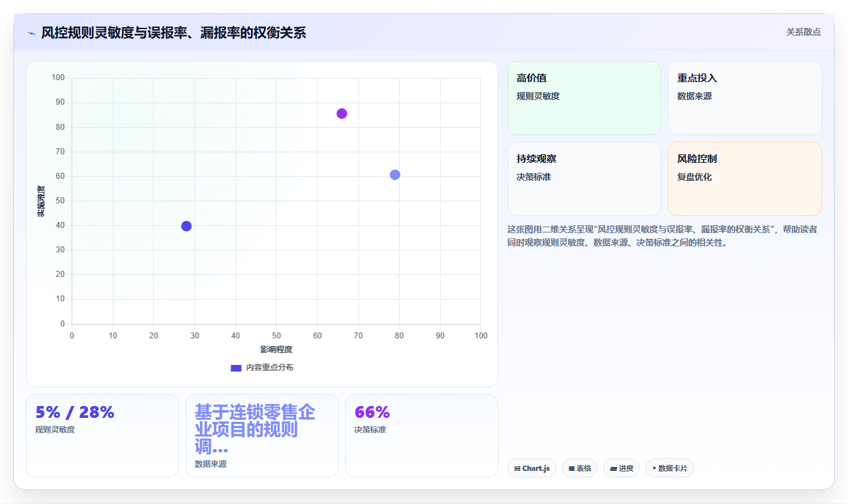Toggle the 内容重点分布 legend color box
Image resolution: width=848 pixels, height=504 pixels.
pyautogui.click(x=236, y=368)
